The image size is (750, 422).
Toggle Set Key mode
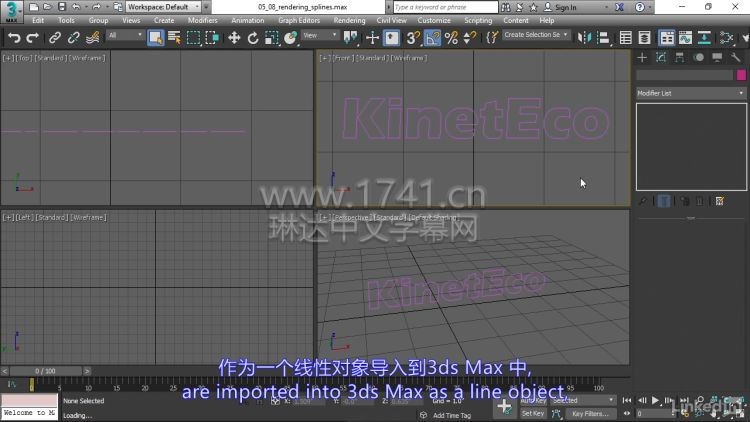[533, 413]
